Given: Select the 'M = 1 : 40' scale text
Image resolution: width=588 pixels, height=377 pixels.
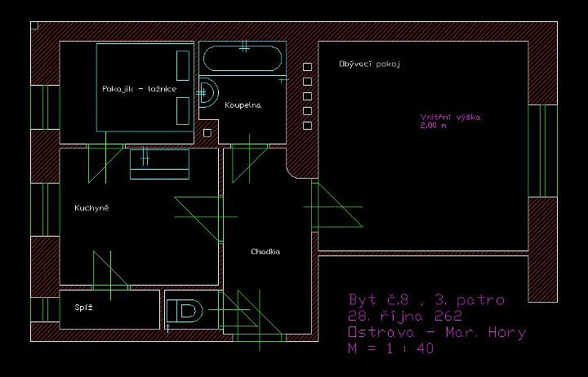Looking at the screenshot, I should pos(390,348).
